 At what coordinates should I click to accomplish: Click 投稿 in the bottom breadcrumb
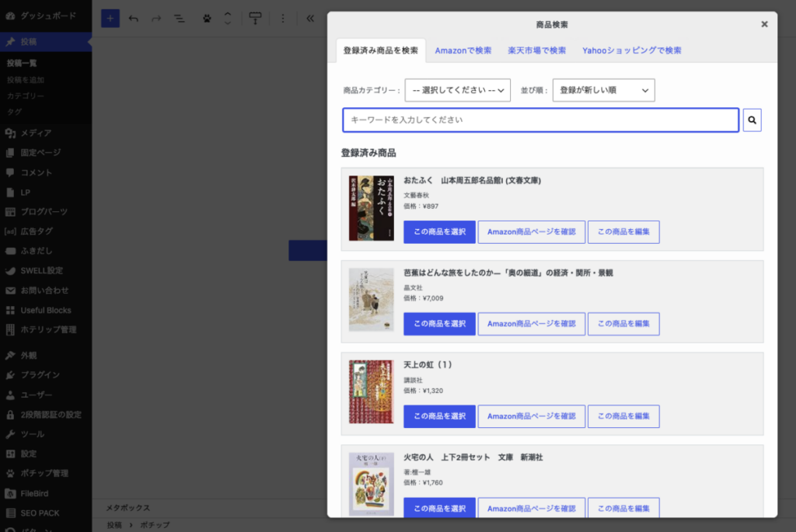[x=114, y=525]
